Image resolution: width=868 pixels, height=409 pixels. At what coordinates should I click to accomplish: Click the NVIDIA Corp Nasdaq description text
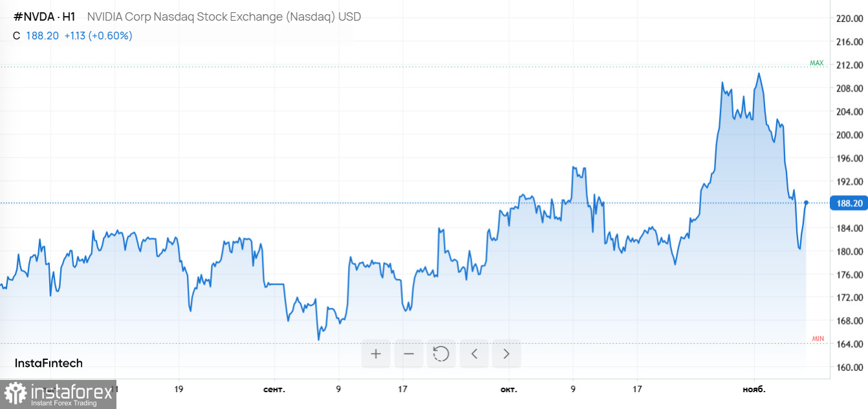pyautogui.click(x=224, y=17)
